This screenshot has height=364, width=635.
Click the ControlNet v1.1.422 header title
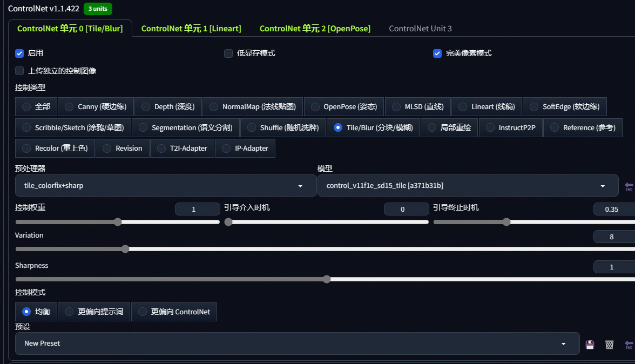click(44, 9)
